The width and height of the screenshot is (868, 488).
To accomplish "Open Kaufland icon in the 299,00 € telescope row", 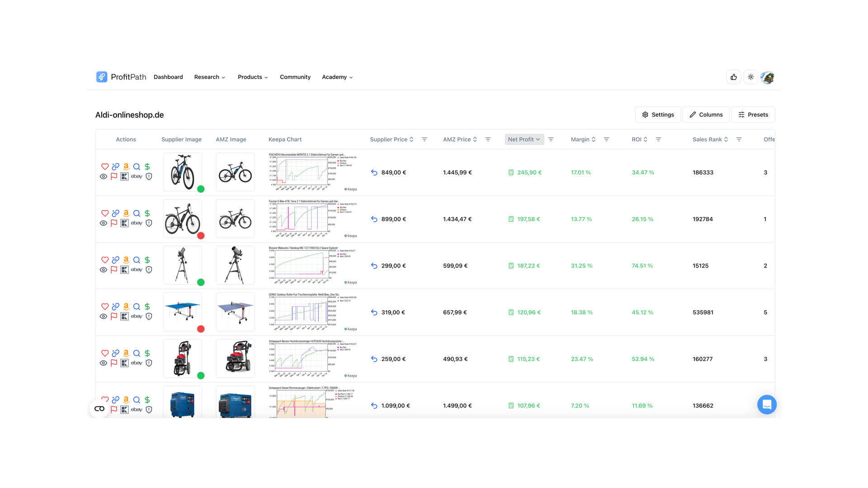I will [125, 270].
